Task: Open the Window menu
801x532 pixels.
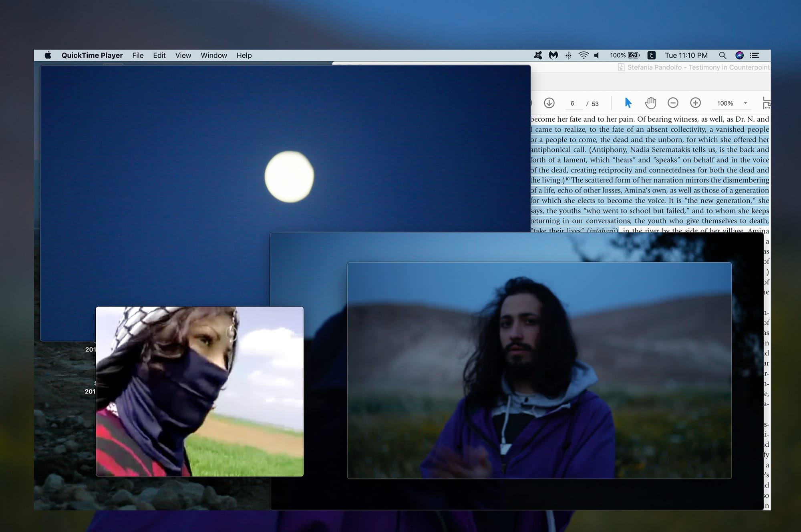Action: (213, 55)
